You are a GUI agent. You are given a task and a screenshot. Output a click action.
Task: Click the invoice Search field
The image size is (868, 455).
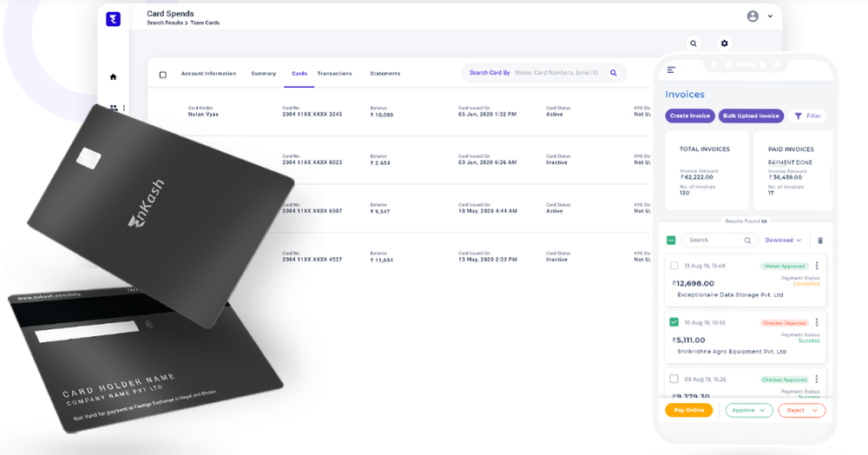point(720,241)
